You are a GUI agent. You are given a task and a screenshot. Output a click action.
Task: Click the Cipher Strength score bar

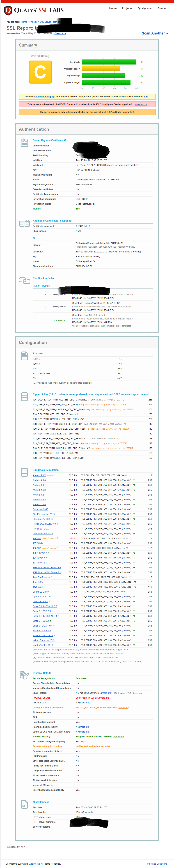[106, 82]
